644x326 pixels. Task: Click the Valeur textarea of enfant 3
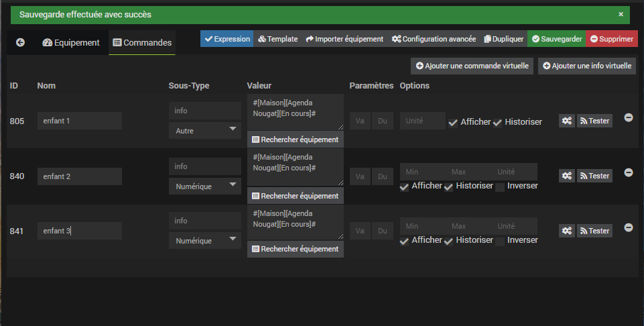click(x=296, y=223)
